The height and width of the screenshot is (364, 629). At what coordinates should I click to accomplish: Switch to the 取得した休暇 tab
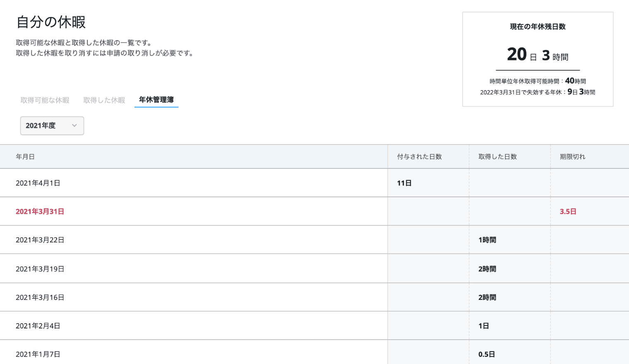pos(104,100)
